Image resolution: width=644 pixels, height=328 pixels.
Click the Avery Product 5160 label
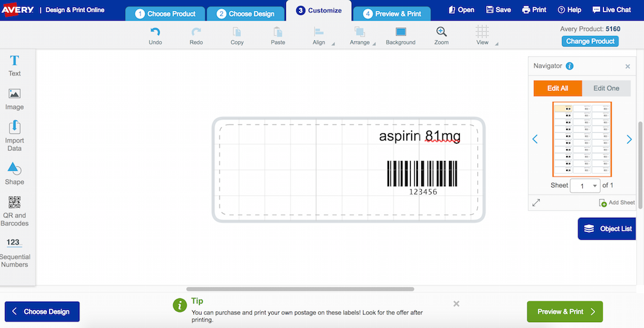tap(590, 29)
